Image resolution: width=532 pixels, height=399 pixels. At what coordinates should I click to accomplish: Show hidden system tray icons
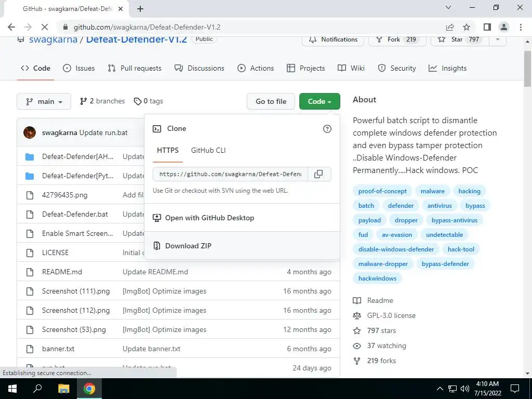point(440,389)
